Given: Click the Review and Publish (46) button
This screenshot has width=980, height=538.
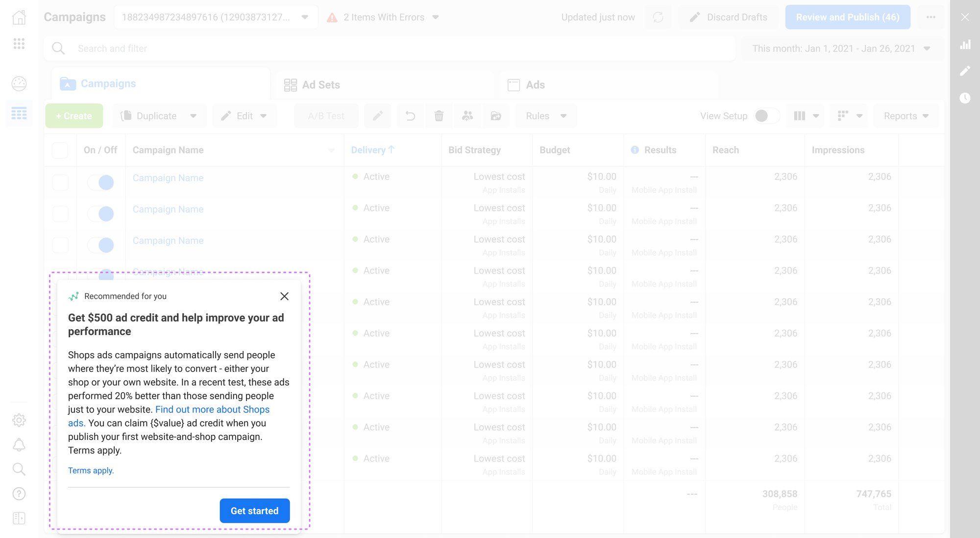Looking at the screenshot, I should tap(848, 17).
